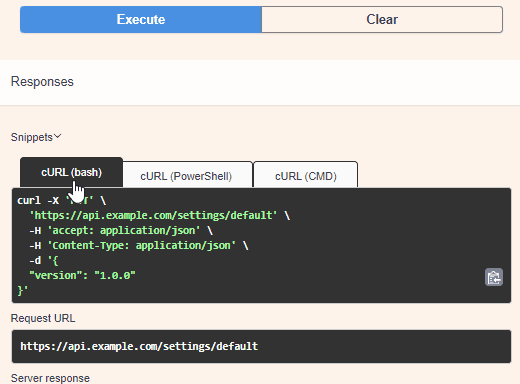Click the quoted URL in the curl snippet
Viewport: 520px width, 384px height.
(x=153, y=215)
